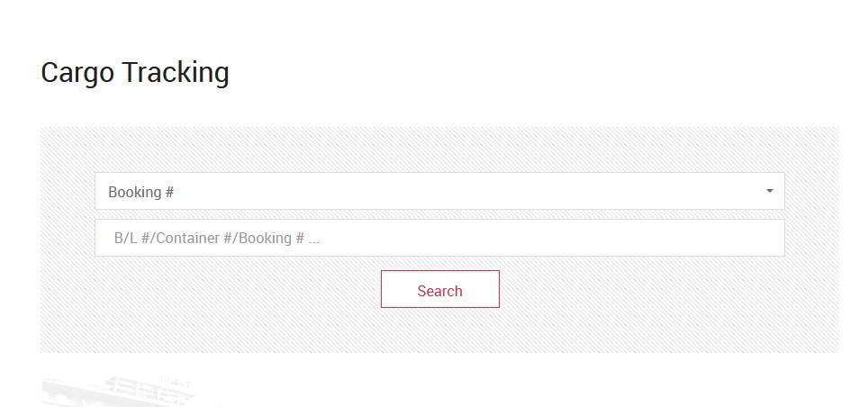This screenshot has width=868, height=407.
Task: Submit the tracking query with Search
Action: pyautogui.click(x=440, y=289)
